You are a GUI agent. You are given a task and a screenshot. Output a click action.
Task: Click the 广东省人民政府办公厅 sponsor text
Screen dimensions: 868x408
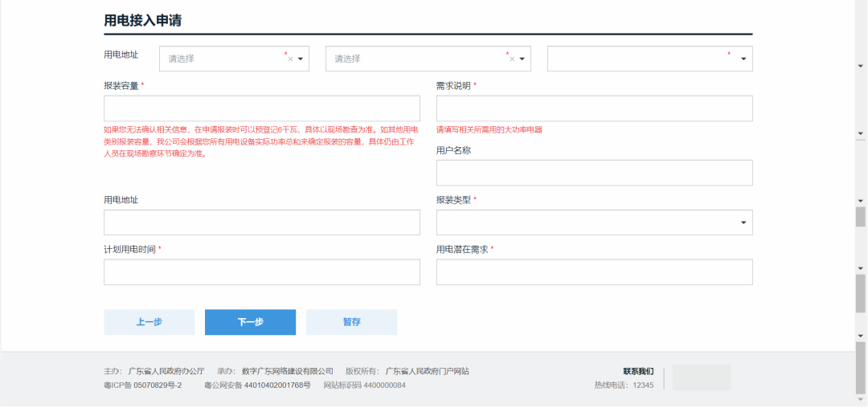click(x=166, y=371)
